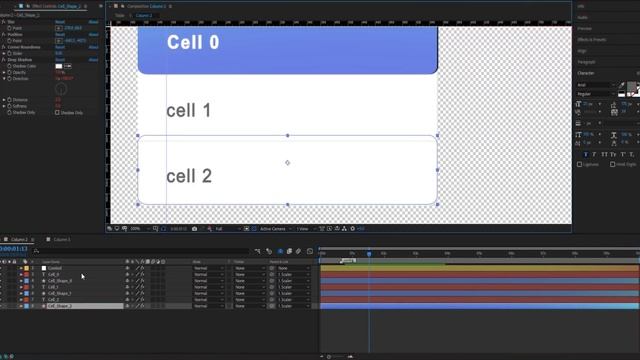640x360 pixels.
Task: Toggle Drop Shadow effect fx switch
Action: pyautogui.click(x=4, y=60)
